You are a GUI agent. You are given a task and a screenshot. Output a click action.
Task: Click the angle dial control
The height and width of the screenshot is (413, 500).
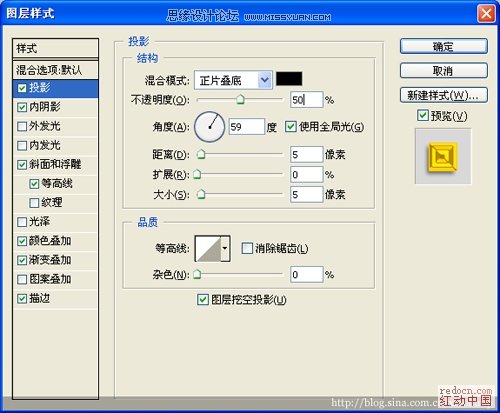210,127
